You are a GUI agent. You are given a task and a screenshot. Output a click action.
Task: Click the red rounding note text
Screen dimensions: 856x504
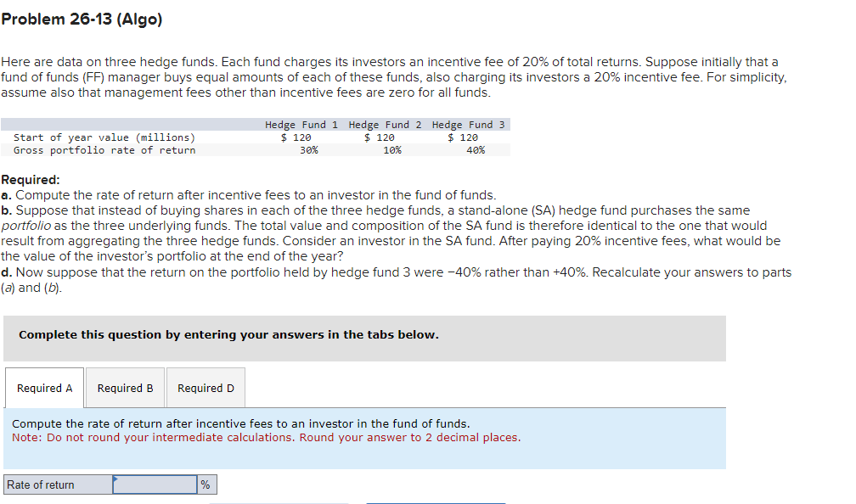click(267, 438)
